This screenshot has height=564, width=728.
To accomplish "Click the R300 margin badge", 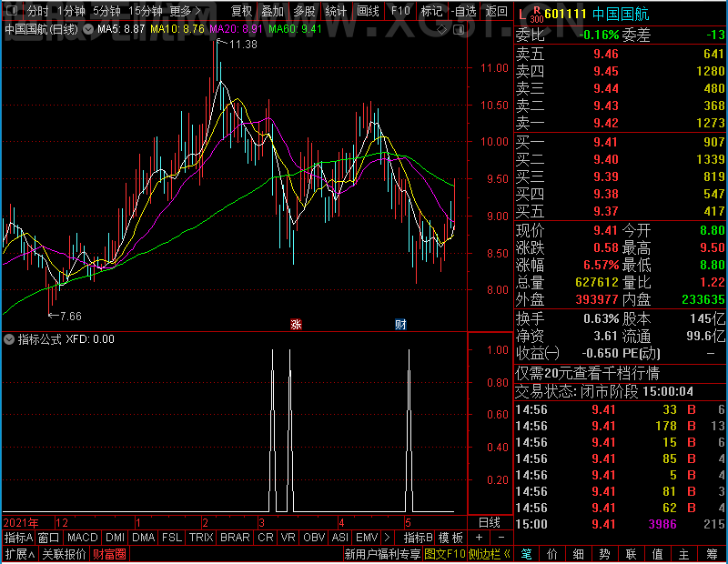I will point(537,15).
